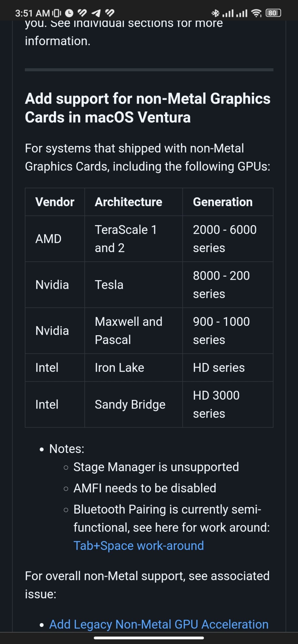
Task: Tap the vibrate mode icon in status bar
Action: click(56, 13)
